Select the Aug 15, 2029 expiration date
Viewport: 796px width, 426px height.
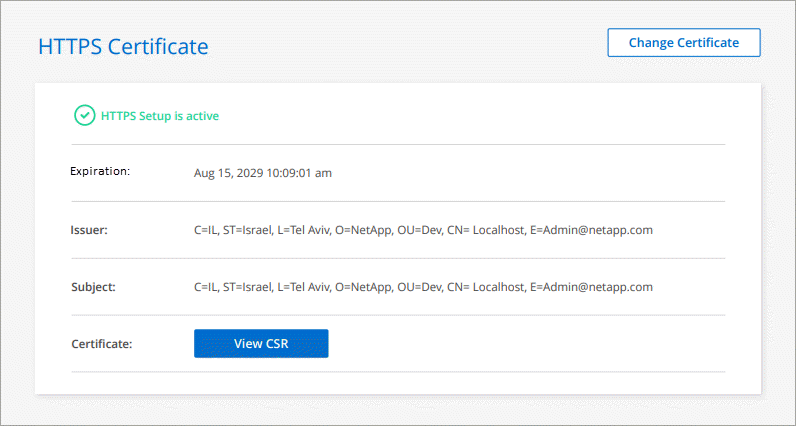[x=228, y=173]
